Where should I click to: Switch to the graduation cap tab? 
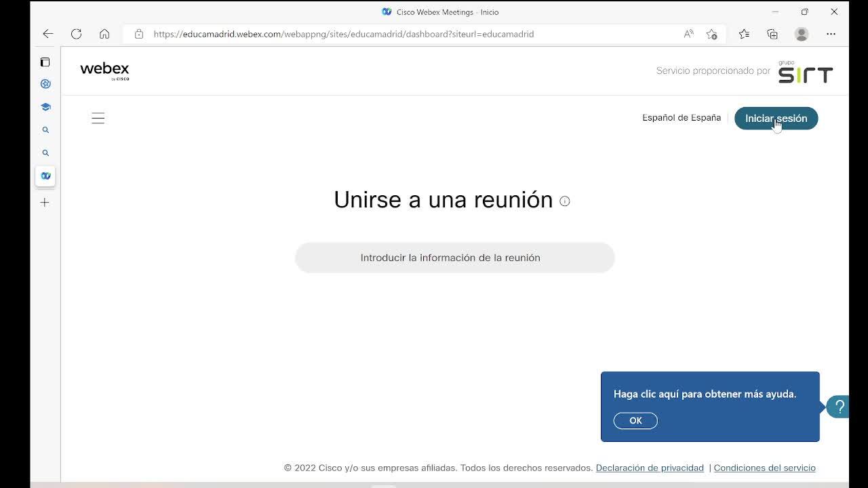(45, 107)
